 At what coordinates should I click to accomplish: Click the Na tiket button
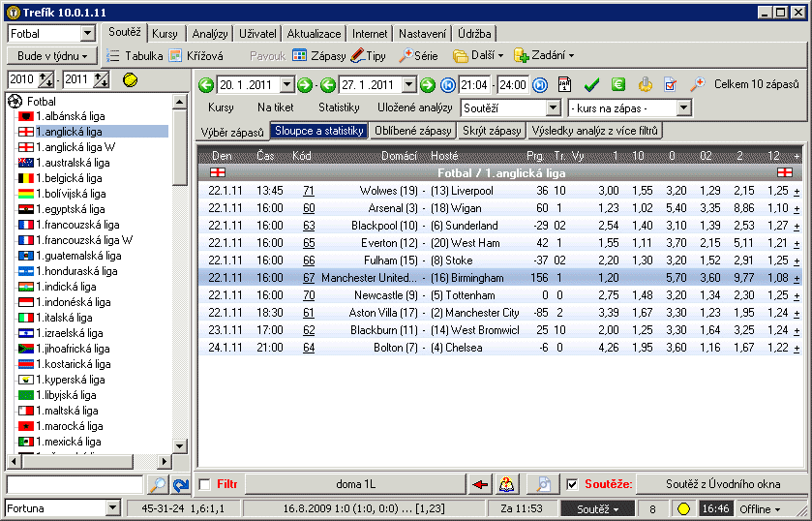(x=276, y=107)
